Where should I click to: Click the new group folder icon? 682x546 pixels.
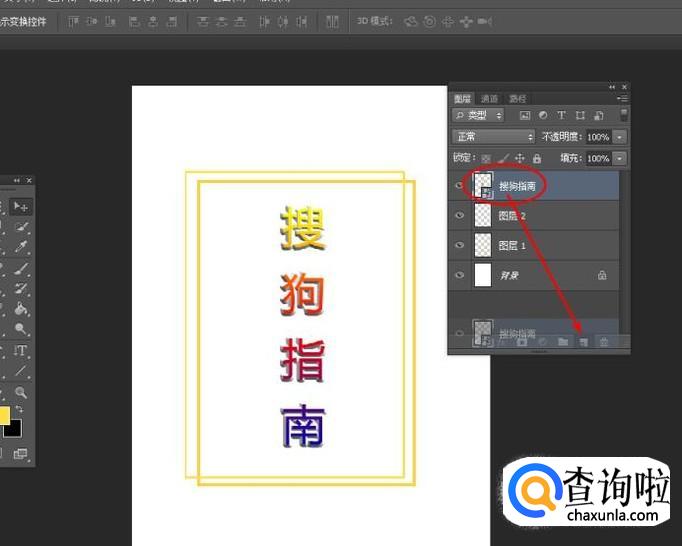pos(563,342)
